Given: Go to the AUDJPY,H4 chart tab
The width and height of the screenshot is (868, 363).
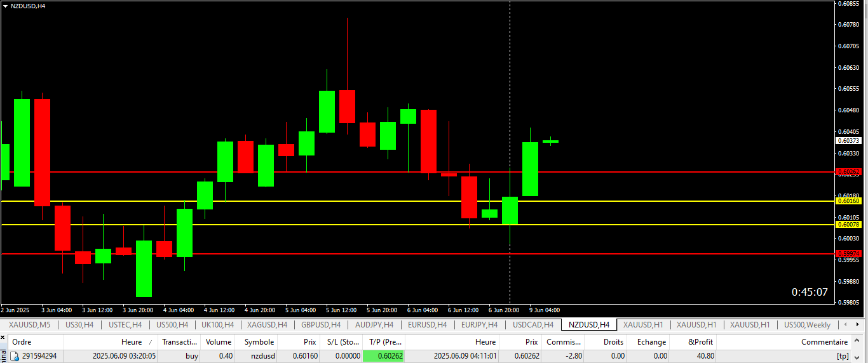Looking at the screenshot, I should (x=374, y=325).
